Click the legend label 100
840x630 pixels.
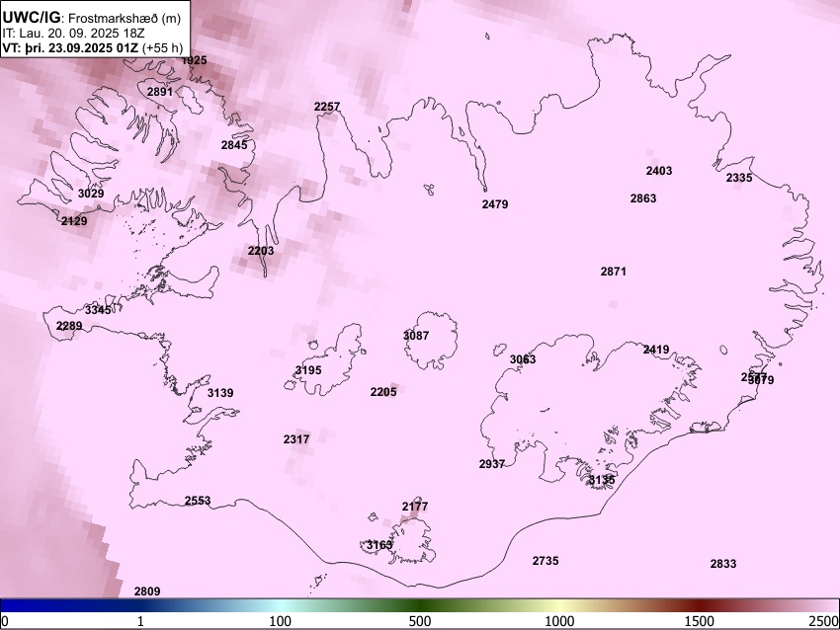pos(280,621)
